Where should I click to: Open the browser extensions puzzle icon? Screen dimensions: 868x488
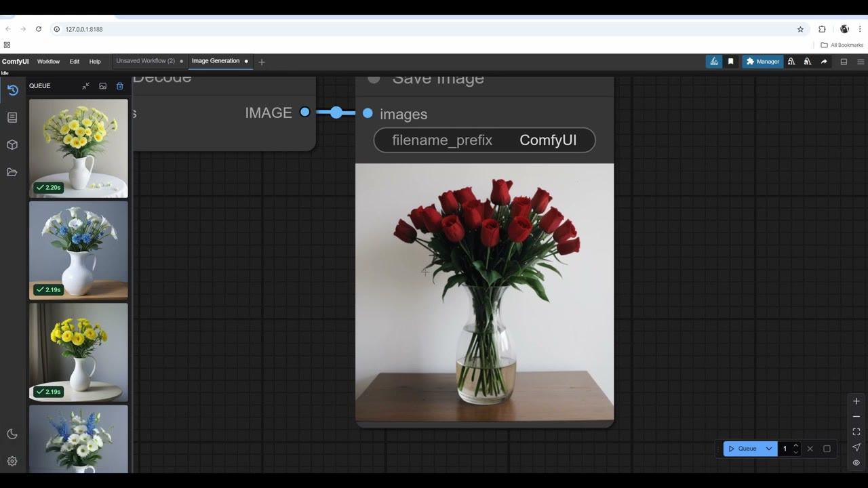pyautogui.click(x=822, y=29)
